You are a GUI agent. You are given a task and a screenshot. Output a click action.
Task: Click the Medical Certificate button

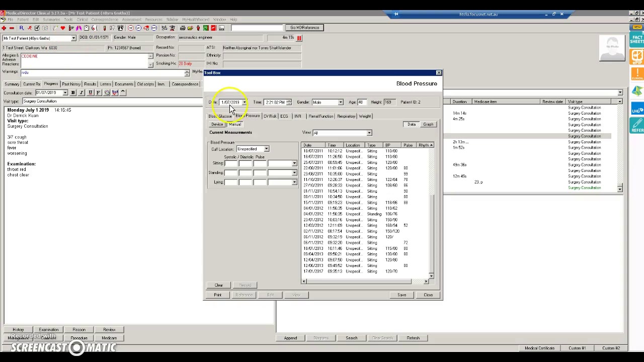pyautogui.click(x=540, y=348)
